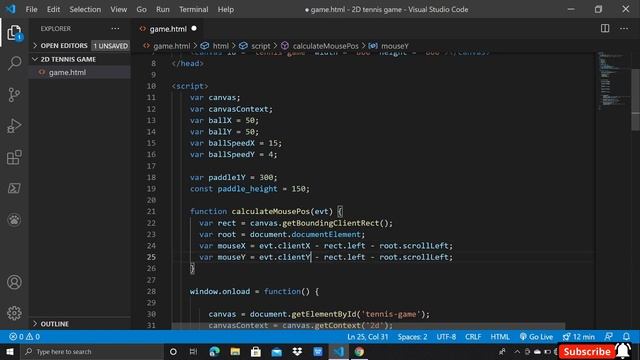Open the Help menu
The image size is (640, 360).
coord(226,9)
